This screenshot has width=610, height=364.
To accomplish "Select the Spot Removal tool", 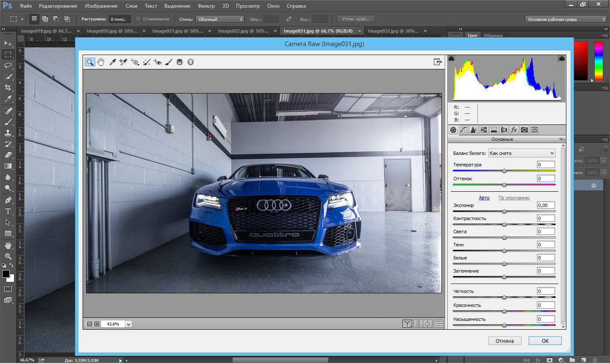I will 147,62.
